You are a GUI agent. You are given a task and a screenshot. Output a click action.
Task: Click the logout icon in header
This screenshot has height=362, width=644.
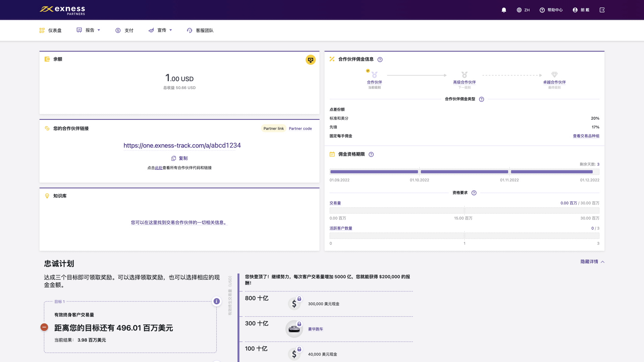(602, 10)
